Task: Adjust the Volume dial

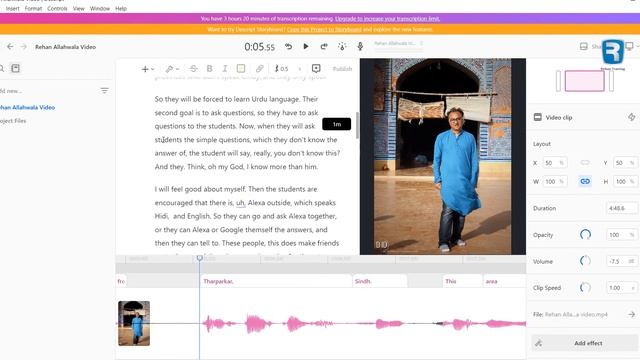Action: (585, 261)
